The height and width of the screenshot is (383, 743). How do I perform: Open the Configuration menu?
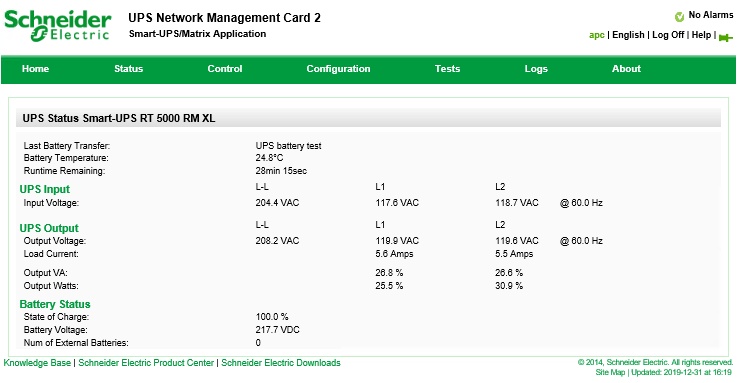338,69
